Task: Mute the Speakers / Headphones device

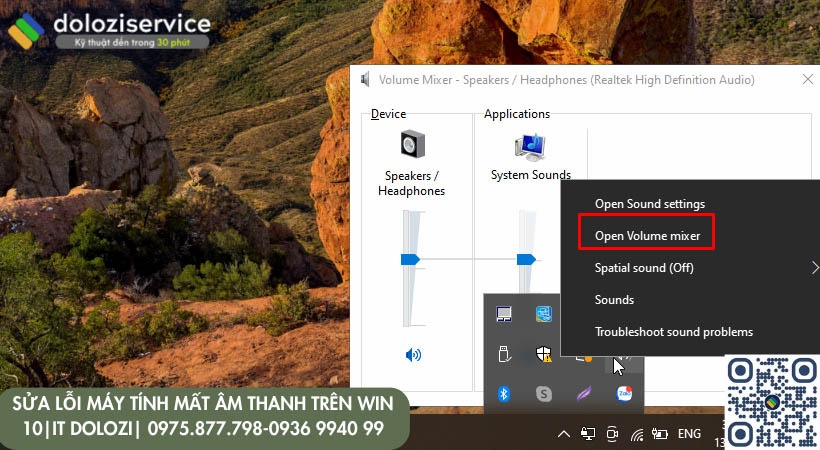Action: click(x=413, y=354)
